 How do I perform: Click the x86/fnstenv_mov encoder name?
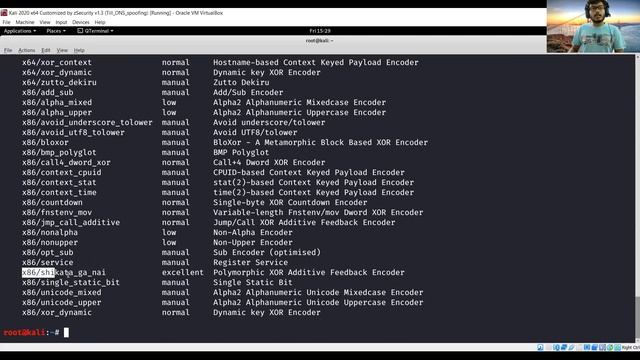(57, 212)
